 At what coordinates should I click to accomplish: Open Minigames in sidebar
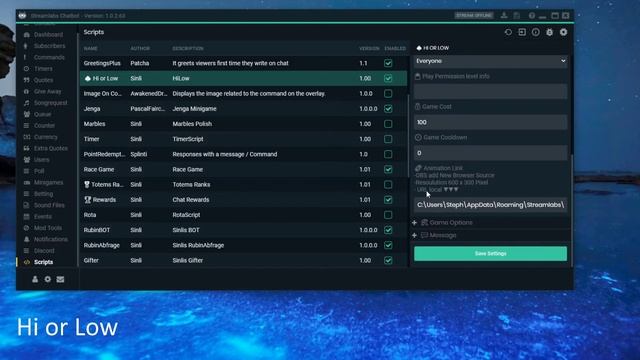(x=49, y=182)
